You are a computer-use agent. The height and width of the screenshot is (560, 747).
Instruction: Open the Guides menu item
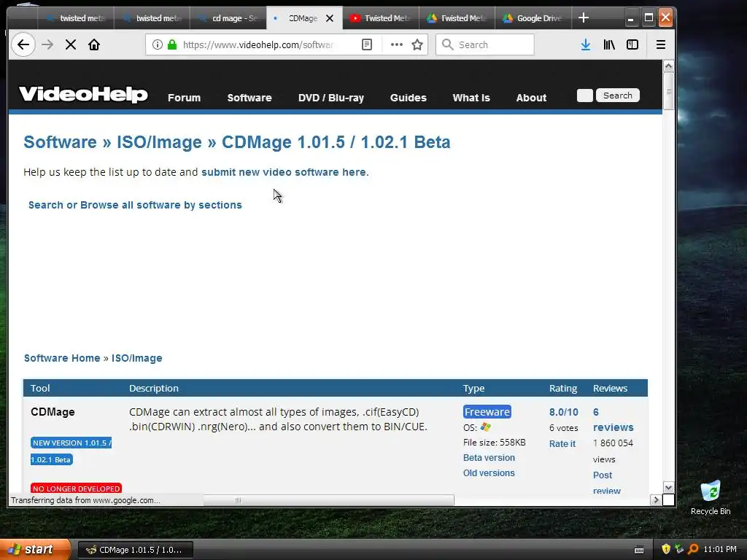click(409, 98)
